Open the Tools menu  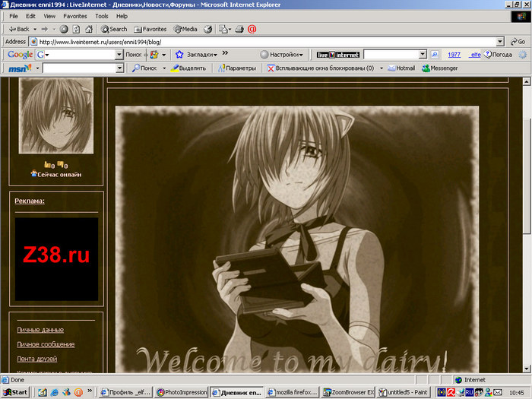point(101,16)
